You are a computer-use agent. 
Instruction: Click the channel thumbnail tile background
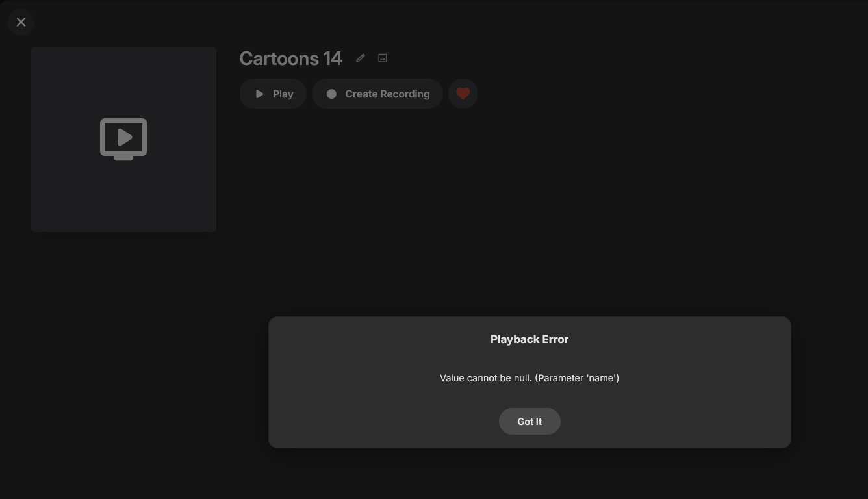pyautogui.click(x=65, y=201)
